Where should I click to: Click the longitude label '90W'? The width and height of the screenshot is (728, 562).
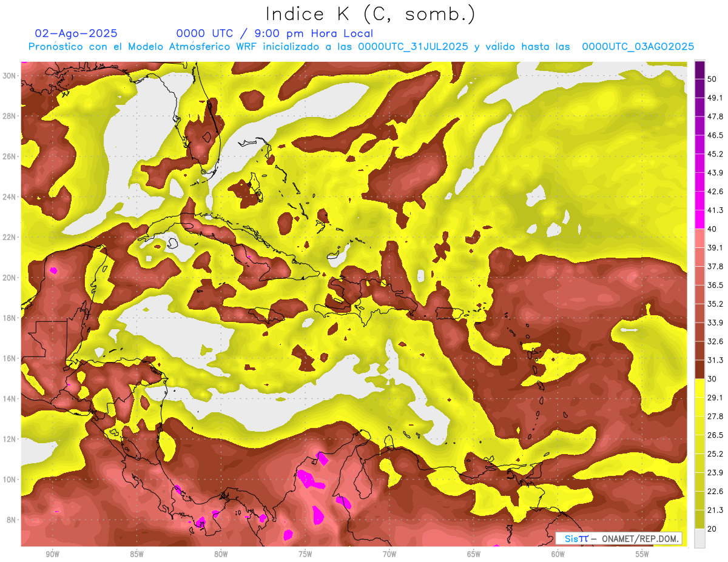tap(52, 554)
